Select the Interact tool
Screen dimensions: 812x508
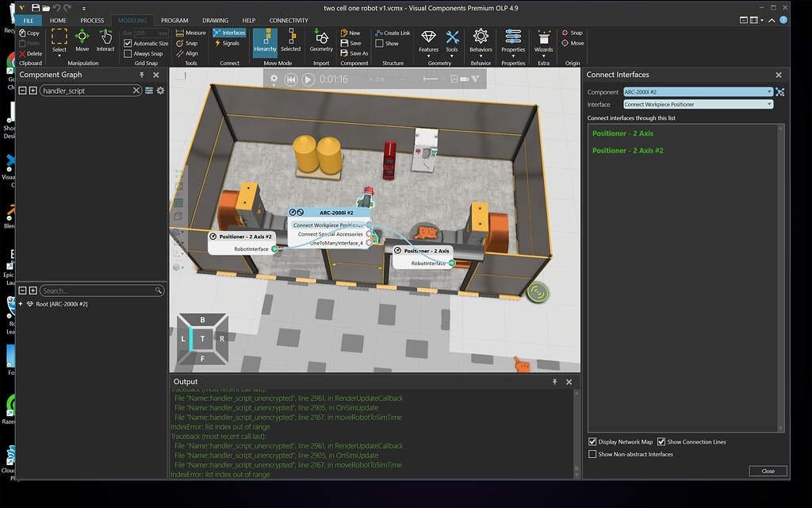[x=106, y=38]
